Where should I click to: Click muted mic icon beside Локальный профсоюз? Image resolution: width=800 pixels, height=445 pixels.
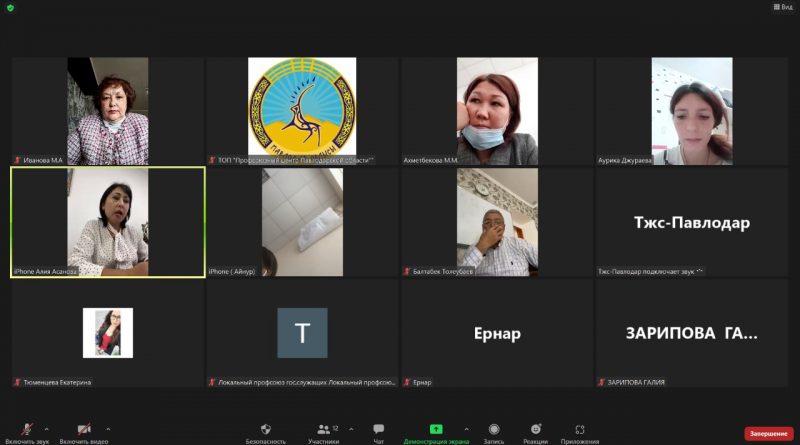coord(212,382)
